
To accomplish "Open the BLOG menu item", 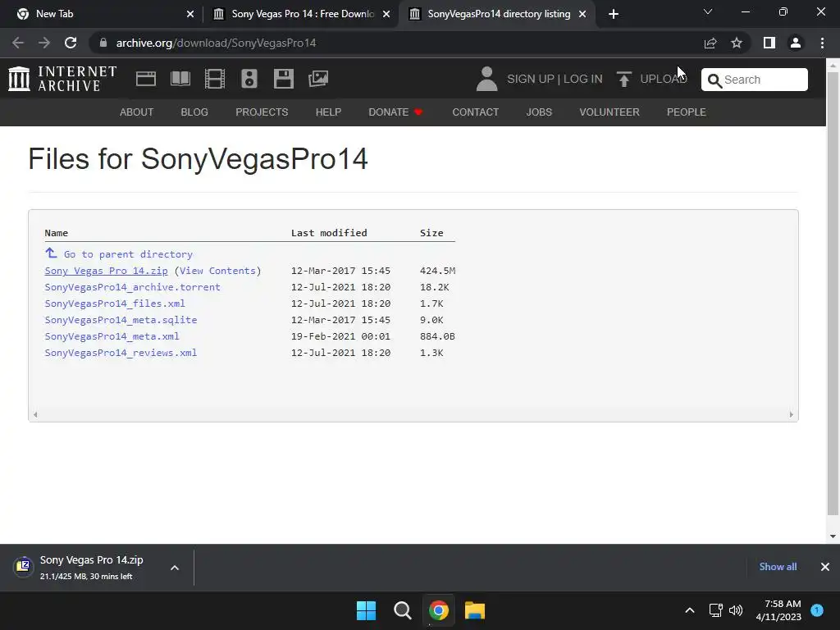I will [194, 112].
